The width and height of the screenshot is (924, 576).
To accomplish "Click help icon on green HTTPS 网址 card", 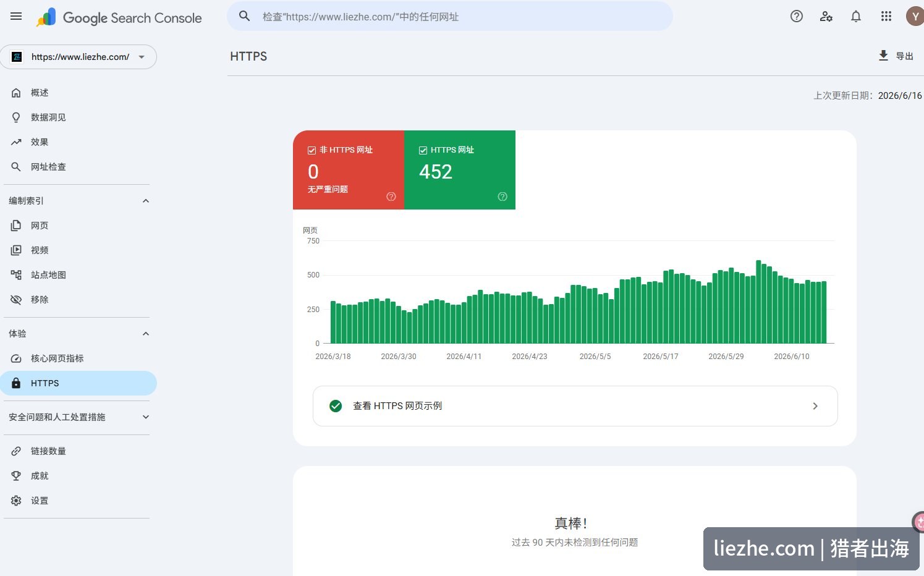I will pyautogui.click(x=502, y=197).
